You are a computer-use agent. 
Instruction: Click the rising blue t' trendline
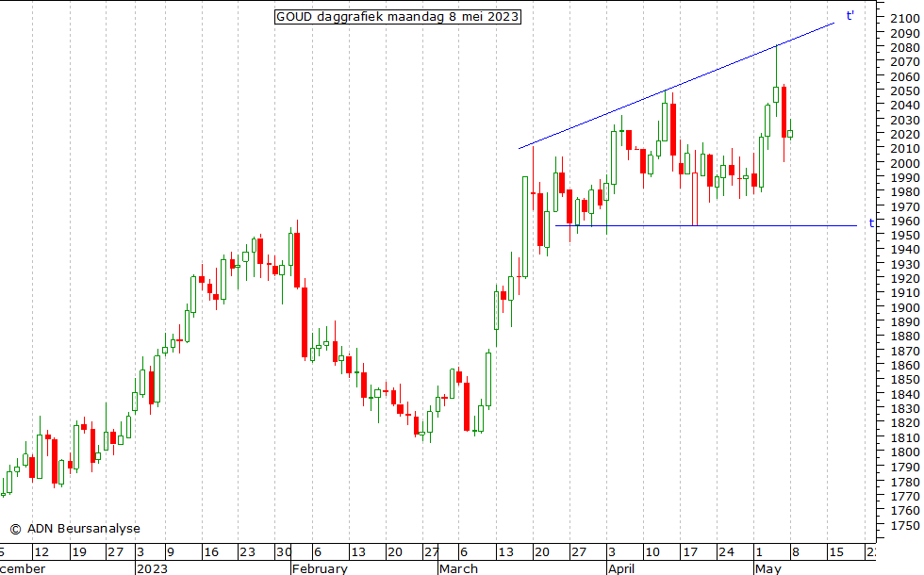[x=677, y=86]
